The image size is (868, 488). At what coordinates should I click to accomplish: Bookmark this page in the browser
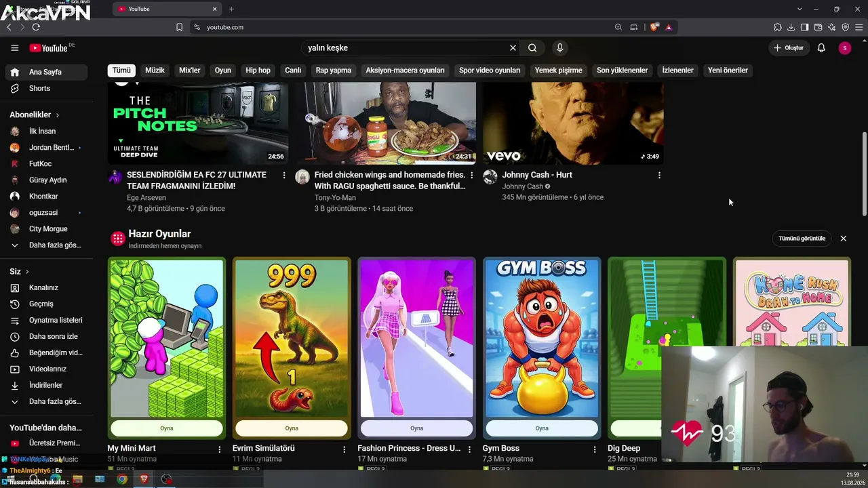point(179,27)
